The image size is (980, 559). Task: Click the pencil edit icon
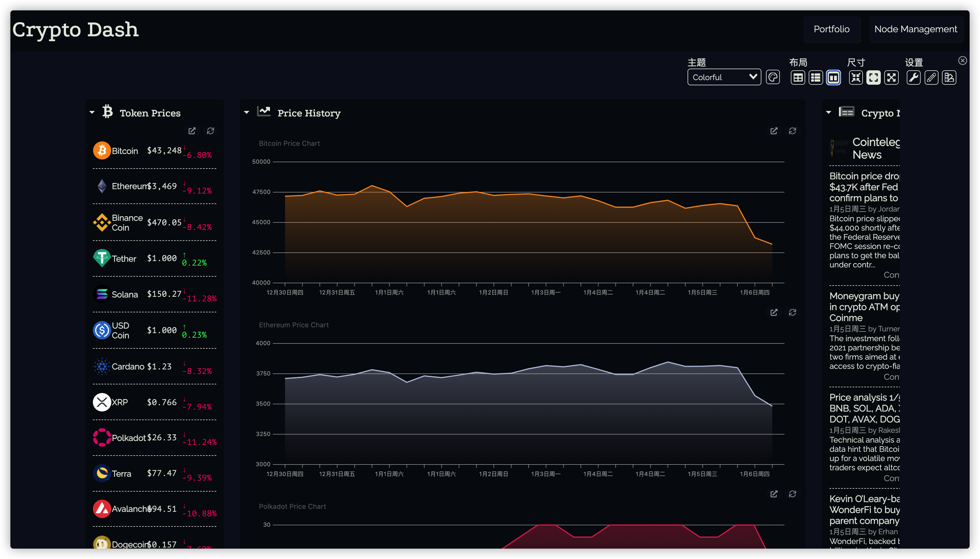[x=931, y=78]
